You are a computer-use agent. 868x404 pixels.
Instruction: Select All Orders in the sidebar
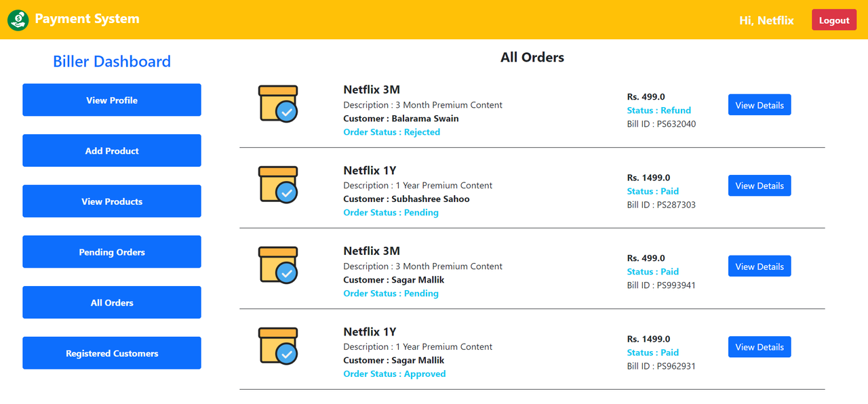pos(112,302)
